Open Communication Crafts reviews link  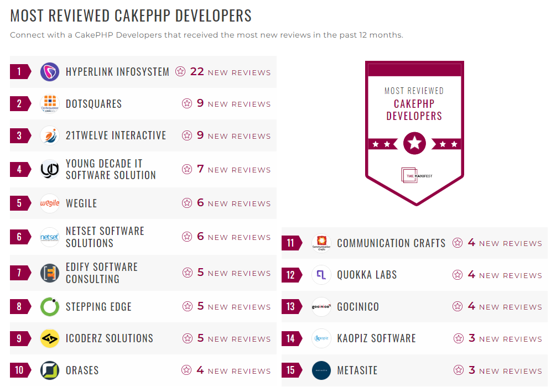point(498,243)
